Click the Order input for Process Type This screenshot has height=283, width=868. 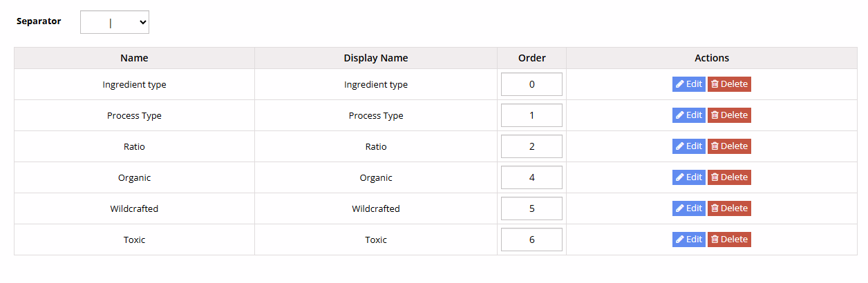coord(531,115)
